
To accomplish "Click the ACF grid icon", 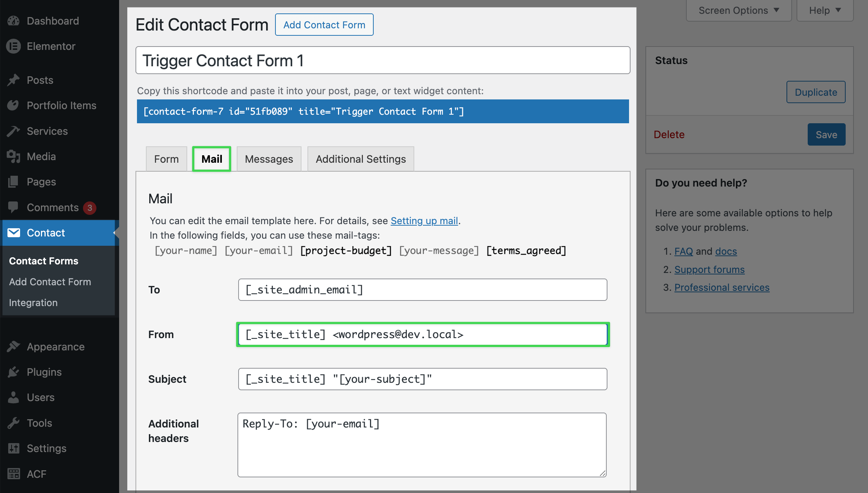I will pyautogui.click(x=13, y=474).
